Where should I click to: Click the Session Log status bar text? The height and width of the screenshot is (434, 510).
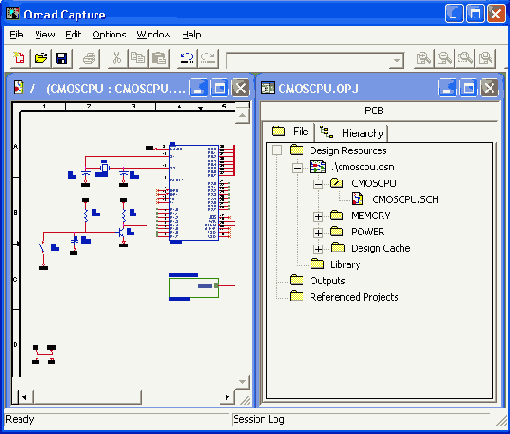click(259, 419)
